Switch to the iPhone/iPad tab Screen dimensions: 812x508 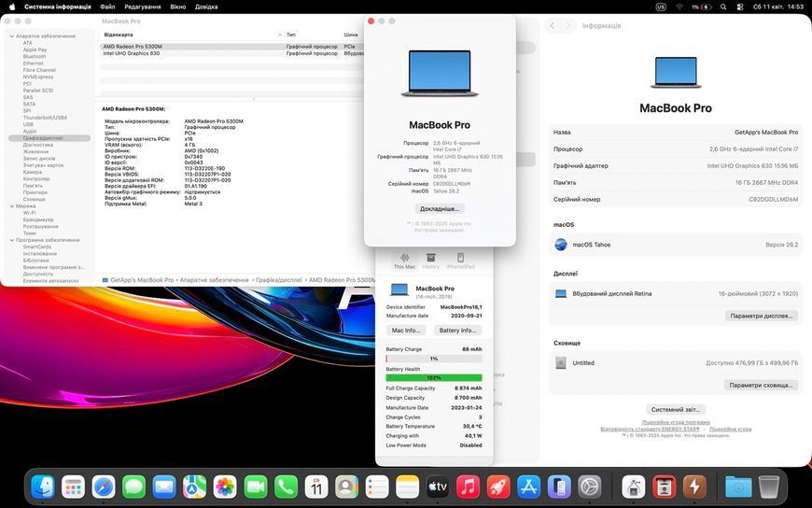point(460,261)
